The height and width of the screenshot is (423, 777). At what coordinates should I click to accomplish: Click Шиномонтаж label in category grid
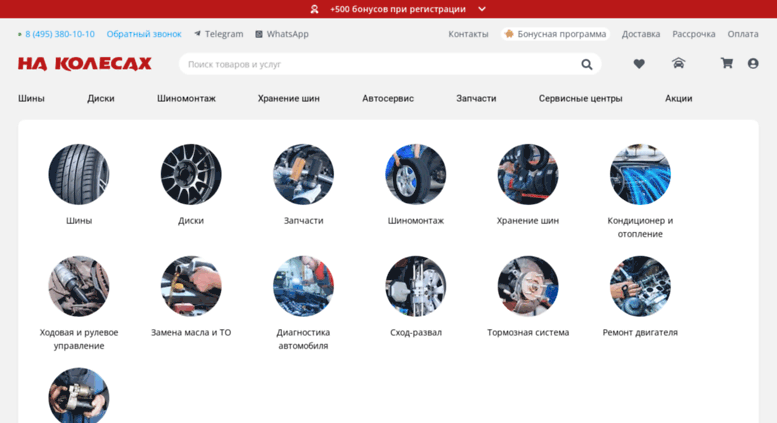tap(416, 220)
